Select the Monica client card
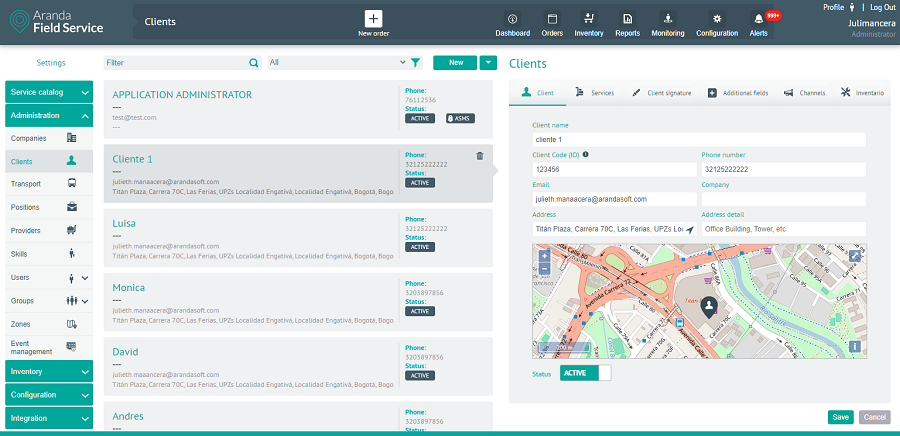This screenshot has height=436, width=900. tap(298, 302)
